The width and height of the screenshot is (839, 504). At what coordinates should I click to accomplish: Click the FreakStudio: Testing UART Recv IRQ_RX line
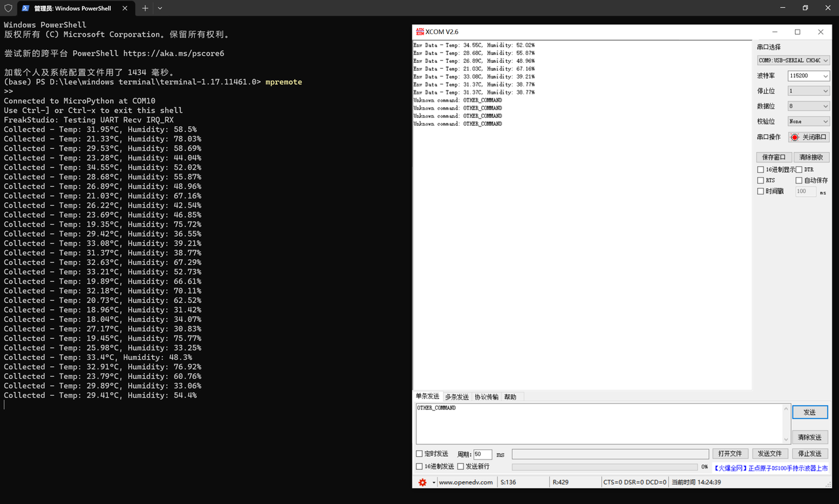pyautogui.click(x=89, y=120)
